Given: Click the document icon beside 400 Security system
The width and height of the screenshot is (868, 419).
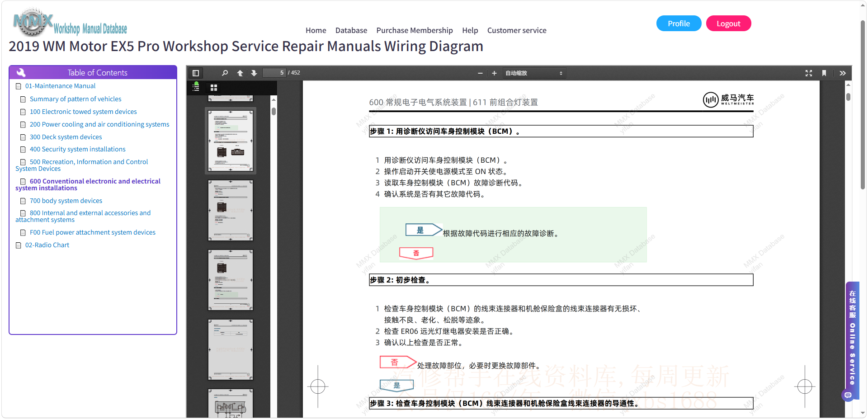Looking at the screenshot, I should [23, 150].
